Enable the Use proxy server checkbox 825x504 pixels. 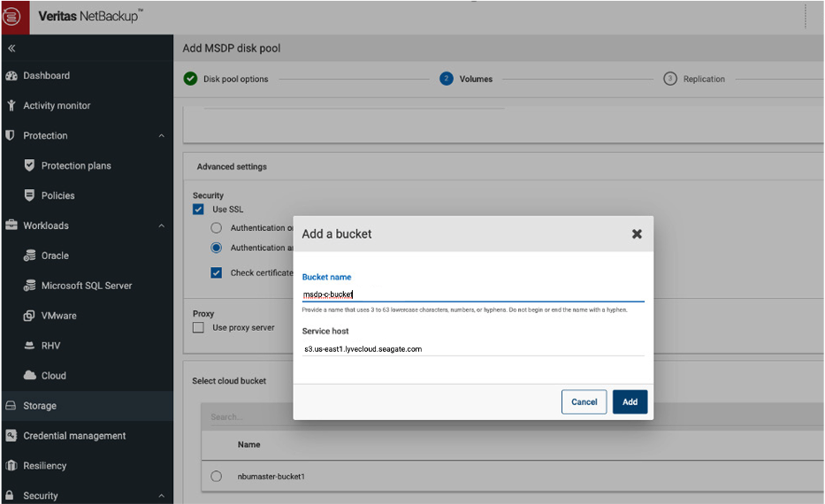tap(198, 328)
